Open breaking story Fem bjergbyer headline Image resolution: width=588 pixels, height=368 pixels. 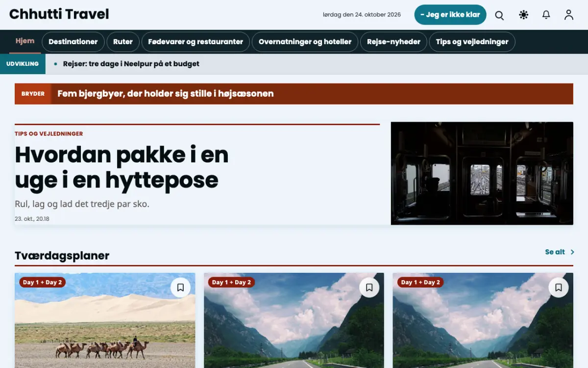(x=166, y=94)
